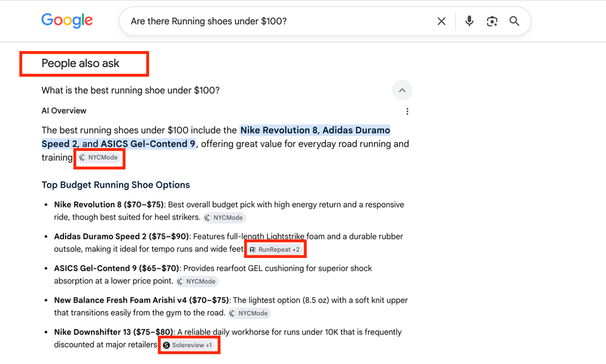Screen dimensions: 606x364
Task: Clear the search box with the X icon
Action: [441, 21]
